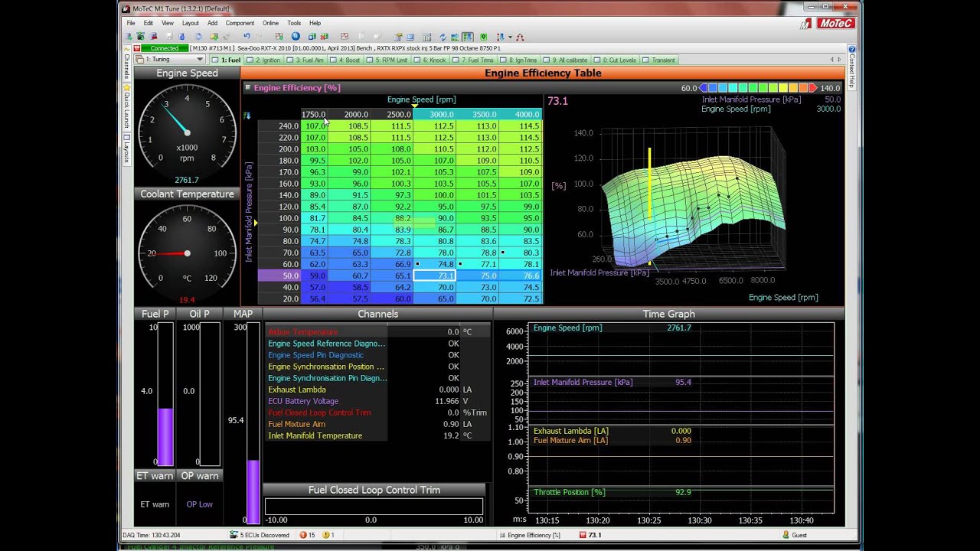Switch to the 9: All calibrate tab
The width and height of the screenshot is (980, 551).
(x=568, y=60)
